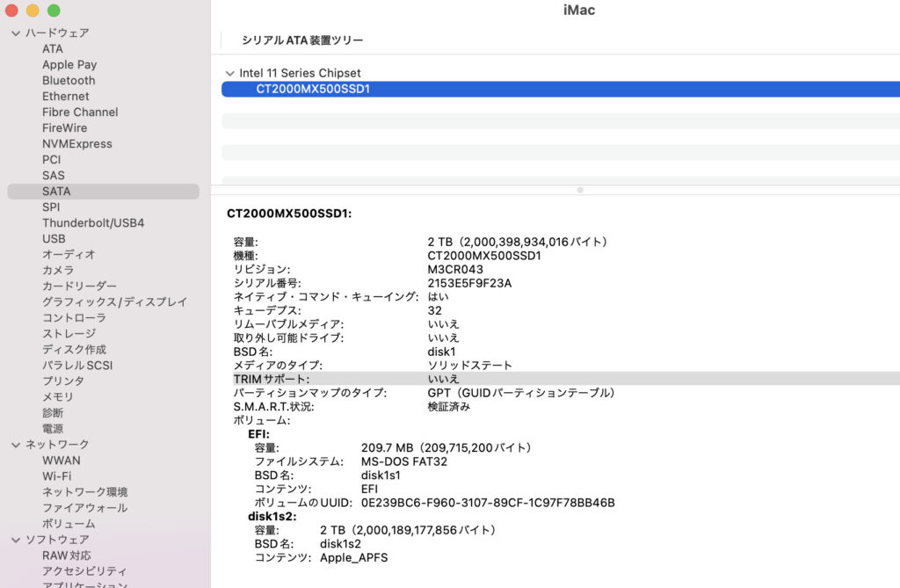Click the EFI volume UUID value
The height and width of the screenshot is (588, 900).
point(488,503)
